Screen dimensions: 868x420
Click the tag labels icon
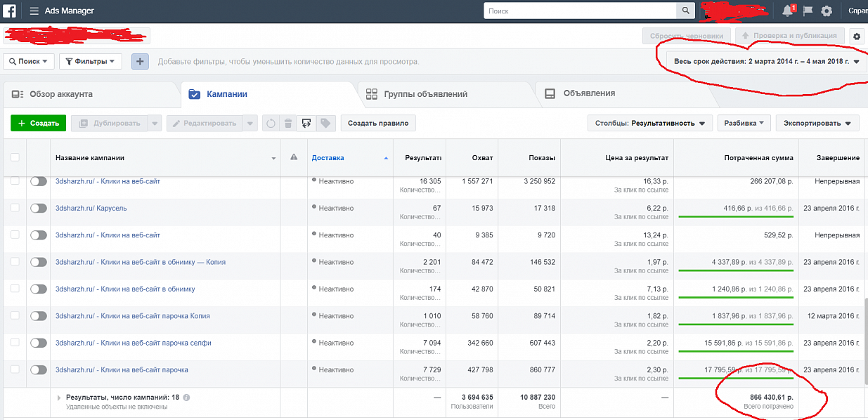pos(325,124)
